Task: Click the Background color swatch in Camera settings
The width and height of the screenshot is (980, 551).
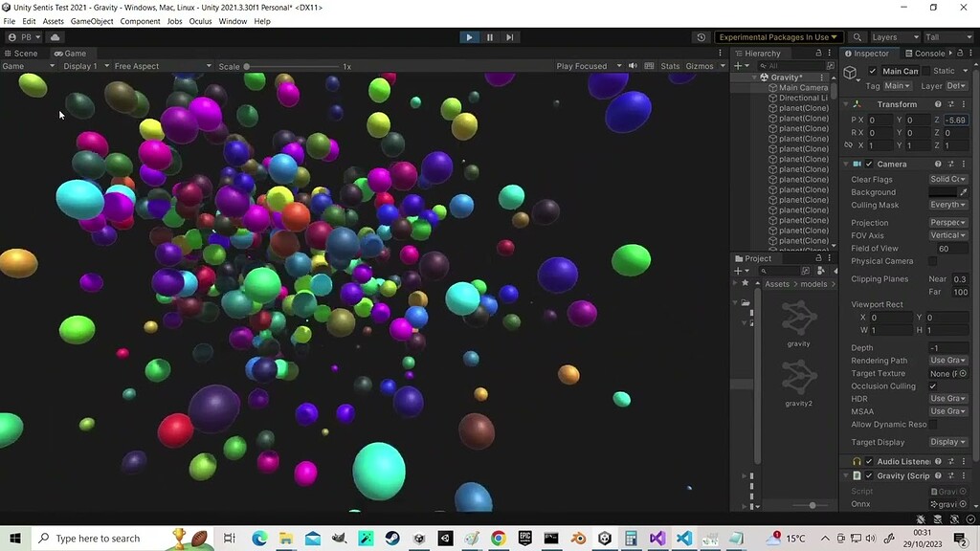Action: 943,191
